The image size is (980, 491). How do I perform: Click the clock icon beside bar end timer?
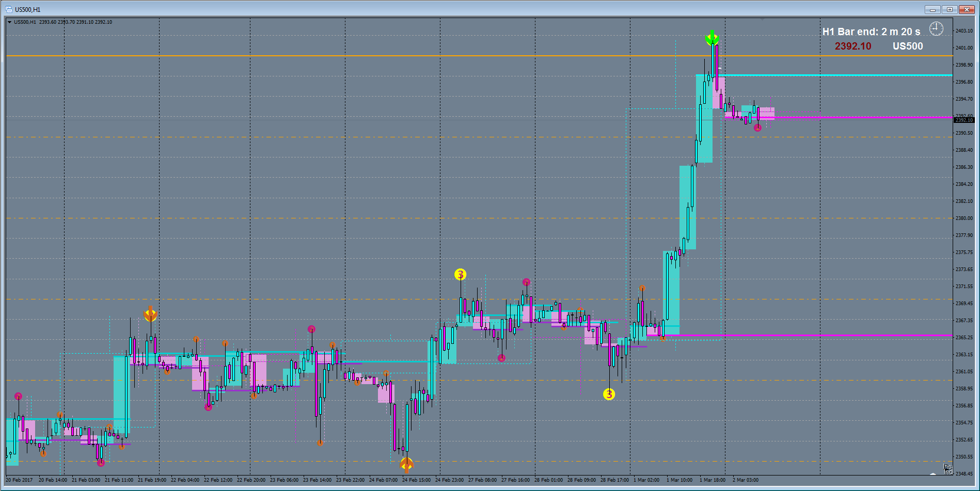coord(936,29)
